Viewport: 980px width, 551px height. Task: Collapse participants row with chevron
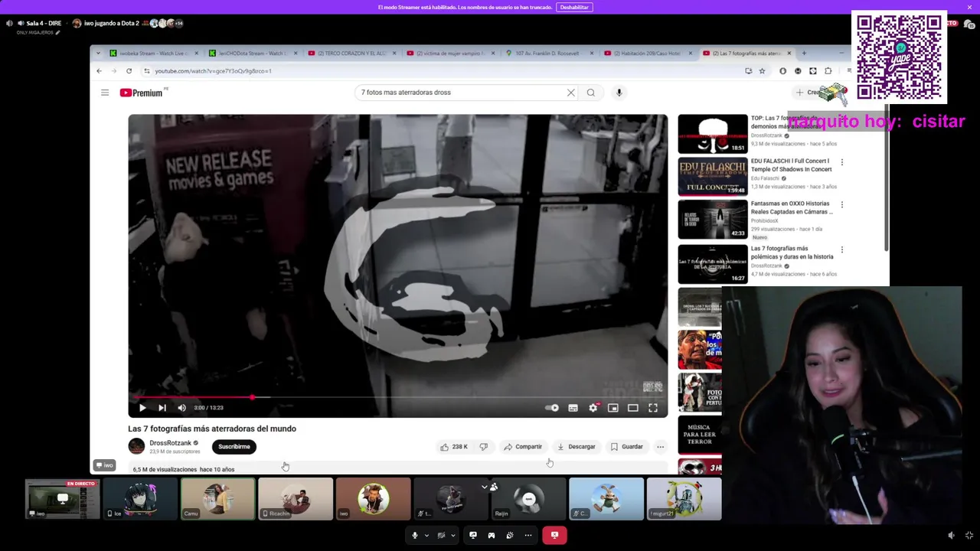coord(484,487)
